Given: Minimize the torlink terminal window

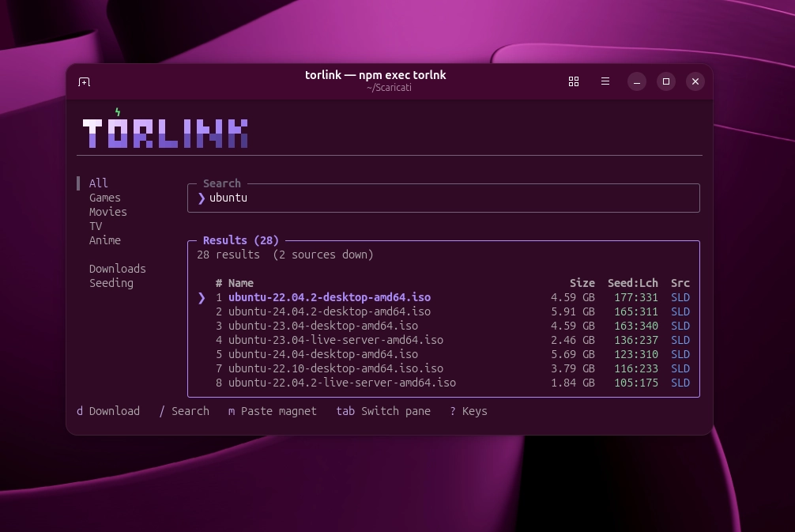Looking at the screenshot, I should coord(637,81).
